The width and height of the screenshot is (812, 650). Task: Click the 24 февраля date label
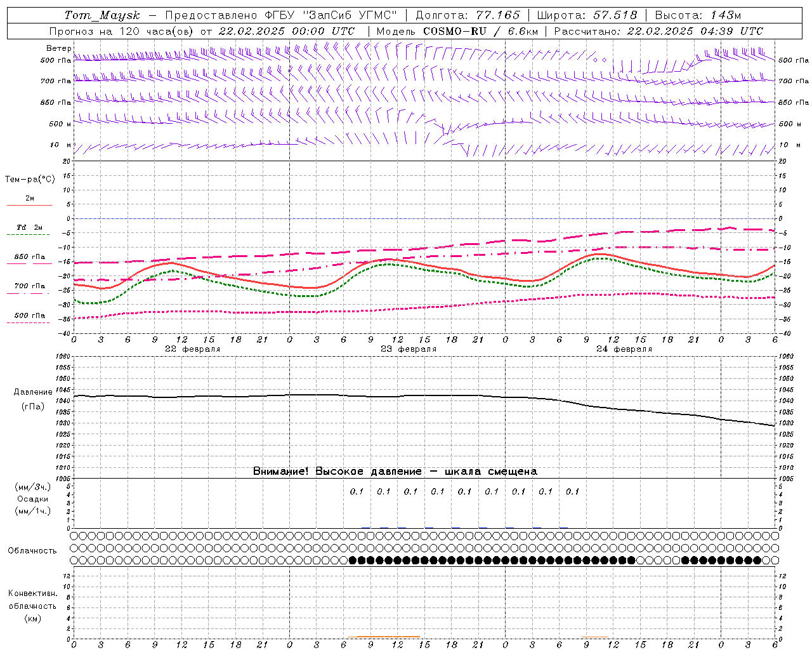(624, 349)
